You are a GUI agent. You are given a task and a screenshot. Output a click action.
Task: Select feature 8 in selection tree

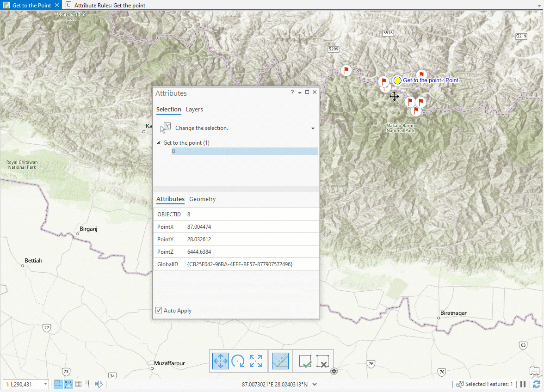coord(245,151)
